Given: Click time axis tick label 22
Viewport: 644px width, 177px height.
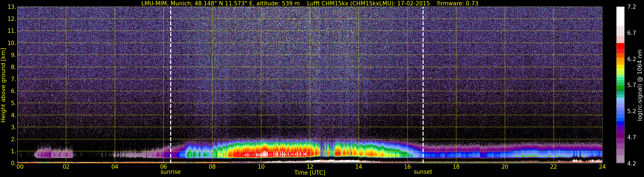Looking at the screenshot, I should tap(554, 167).
